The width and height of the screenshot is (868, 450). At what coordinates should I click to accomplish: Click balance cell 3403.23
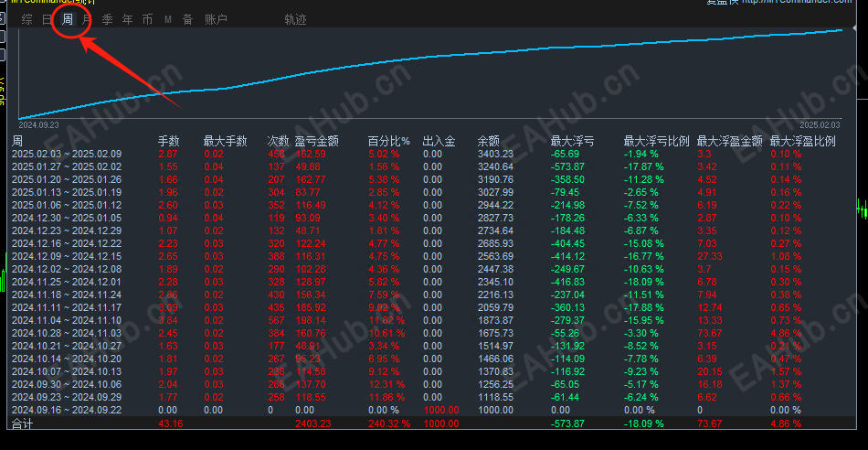coord(495,154)
